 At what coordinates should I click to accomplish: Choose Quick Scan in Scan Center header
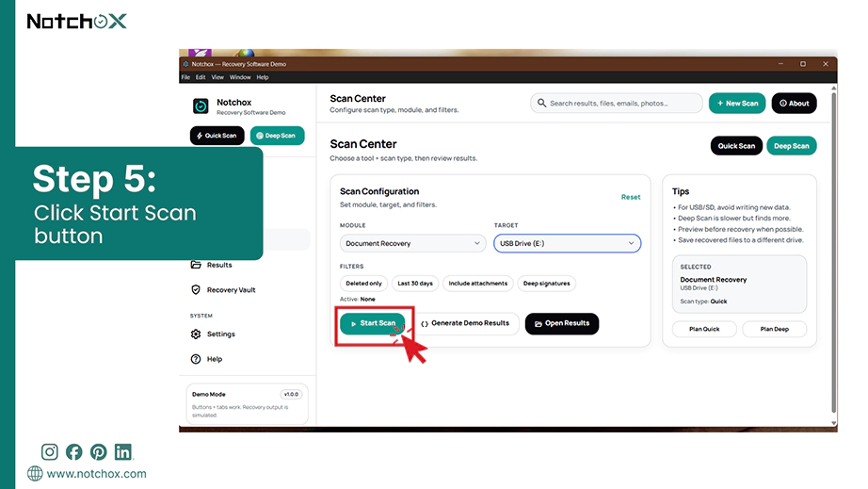point(736,146)
